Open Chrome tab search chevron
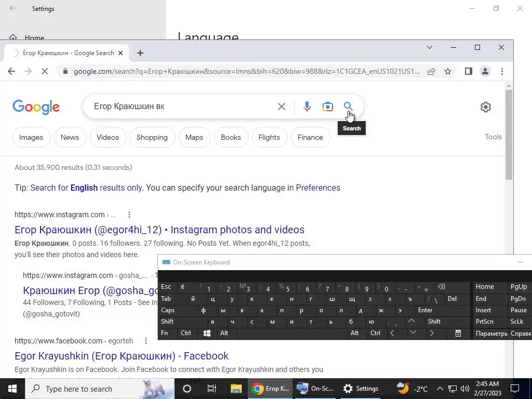The height and width of the screenshot is (399, 532). pyautogui.click(x=430, y=47)
